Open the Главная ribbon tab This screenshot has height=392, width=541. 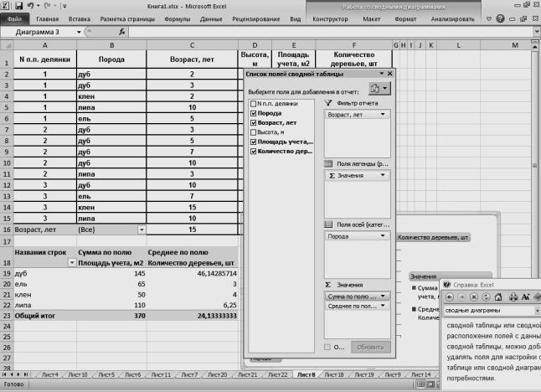[47, 19]
